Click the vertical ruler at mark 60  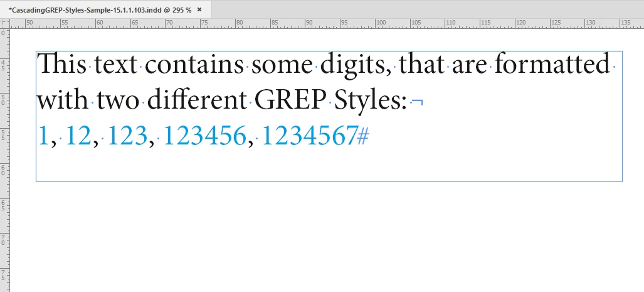tap(4, 171)
